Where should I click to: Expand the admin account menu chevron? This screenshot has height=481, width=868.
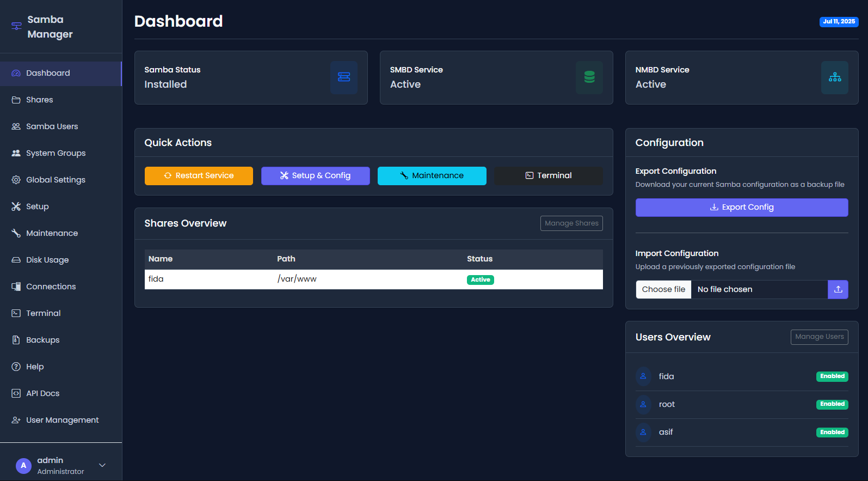pyautogui.click(x=102, y=465)
